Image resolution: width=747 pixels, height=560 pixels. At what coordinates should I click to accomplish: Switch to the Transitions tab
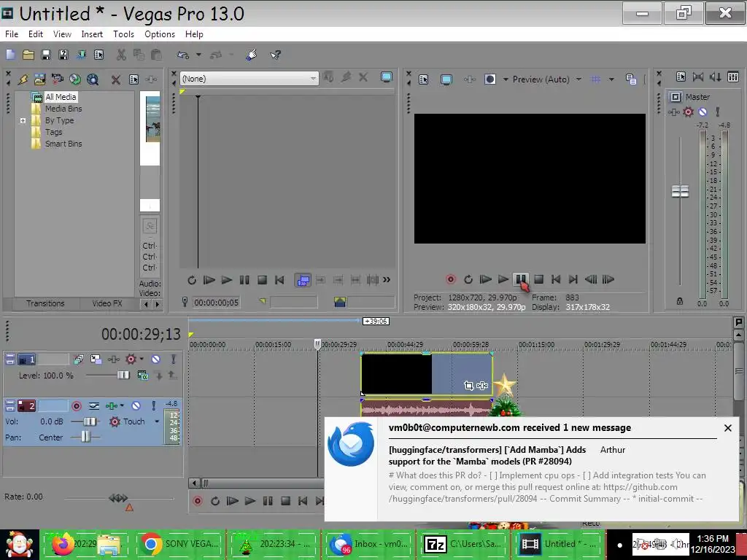tap(45, 303)
